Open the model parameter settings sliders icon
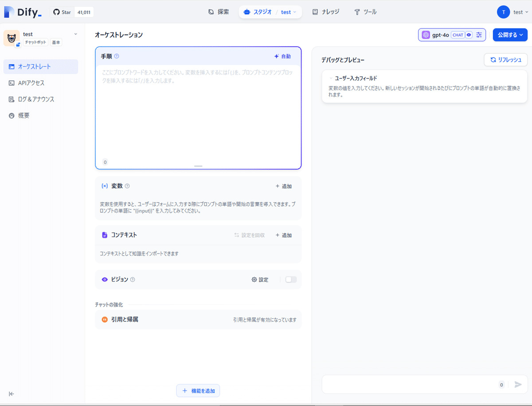 coord(479,35)
